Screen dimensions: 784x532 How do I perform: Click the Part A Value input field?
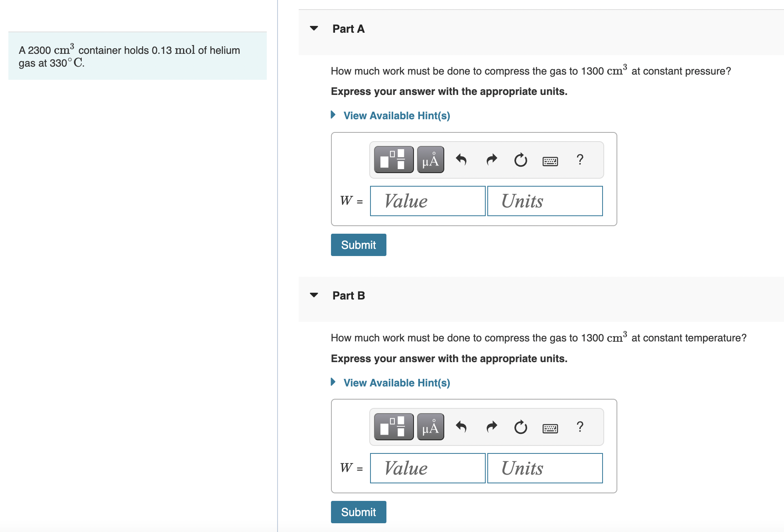(427, 201)
